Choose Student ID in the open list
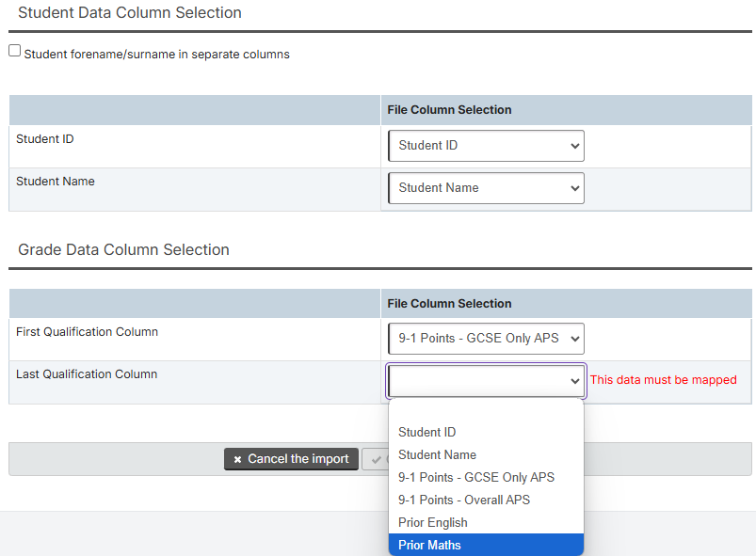756x556 pixels. point(486,432)
